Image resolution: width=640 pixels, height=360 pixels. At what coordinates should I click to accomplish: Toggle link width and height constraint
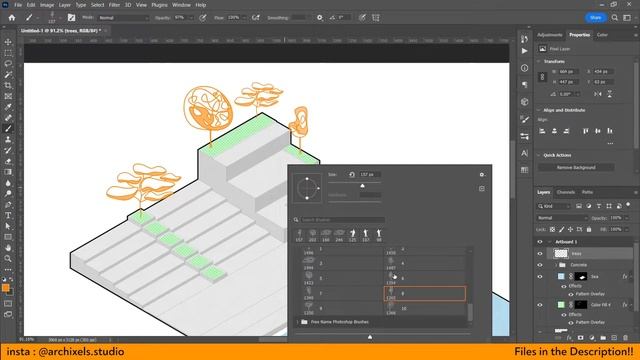[542, 77]
